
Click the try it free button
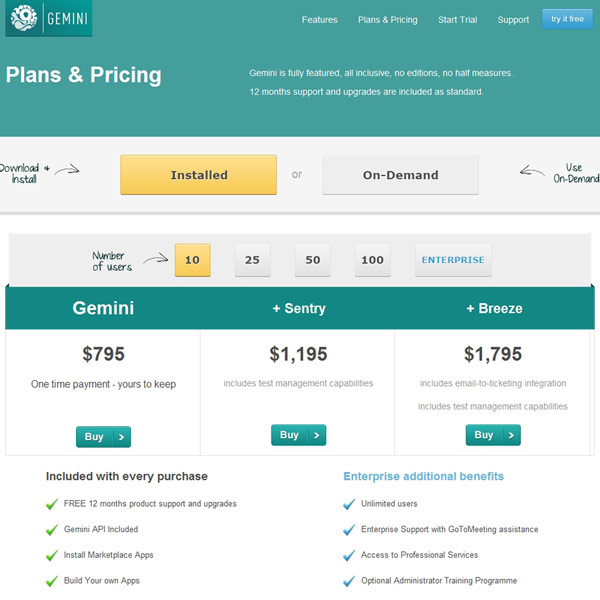[x=567, y=19]
